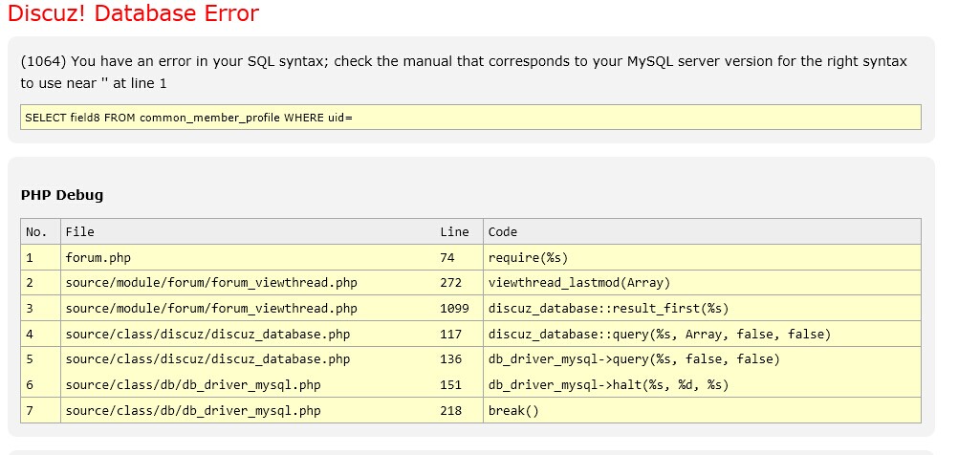This screenshot has height=455, width=980.
Task: Click the "Line" column header
Action: [x=454, y=231]
